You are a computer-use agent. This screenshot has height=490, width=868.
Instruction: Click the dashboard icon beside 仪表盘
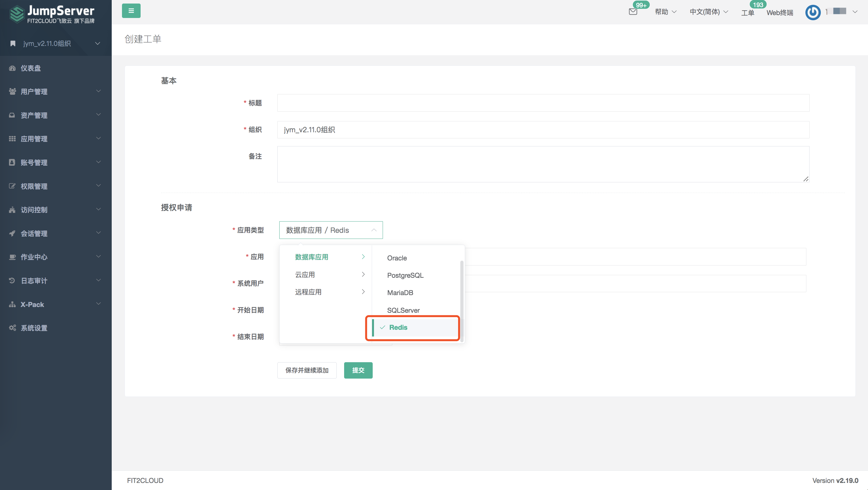(x=13, y=68)
